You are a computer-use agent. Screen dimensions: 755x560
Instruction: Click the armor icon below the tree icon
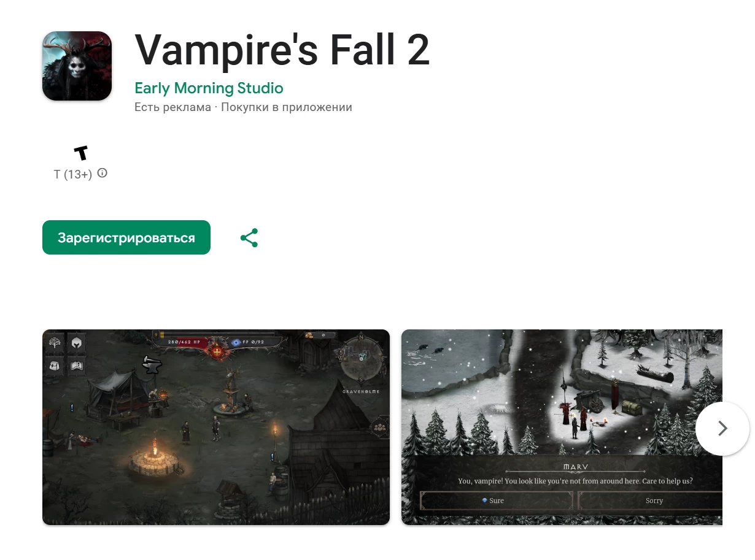55,366
